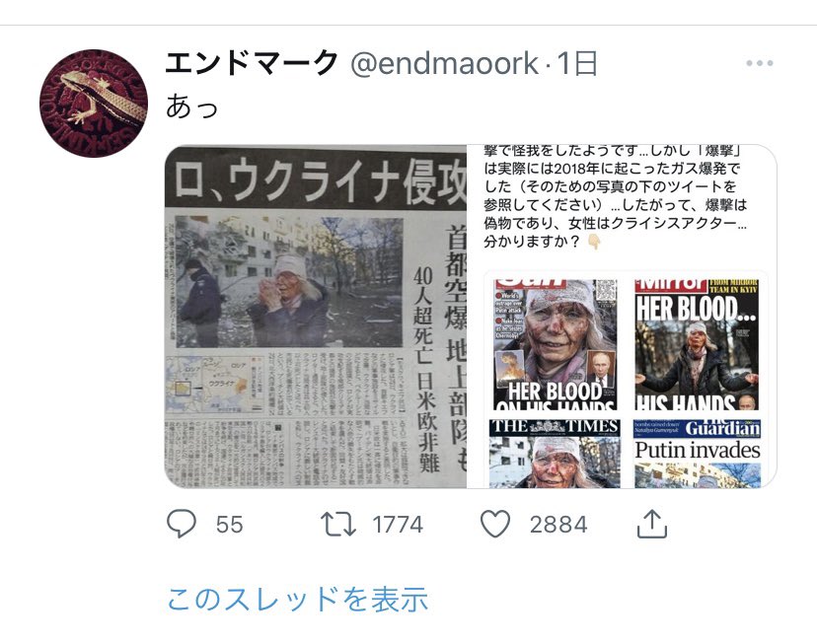Viewport: 817px width, 644px height.
Task: Open the reply comment icon
Action: [182, 524]
